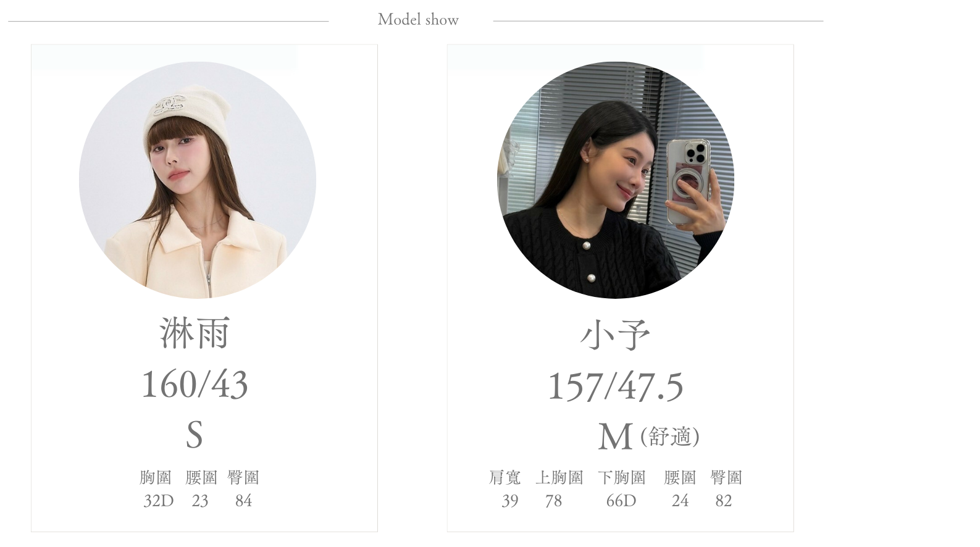The image size is (980, 547).
Task: Click the waist value 23
Action: (x=200, y=501)
